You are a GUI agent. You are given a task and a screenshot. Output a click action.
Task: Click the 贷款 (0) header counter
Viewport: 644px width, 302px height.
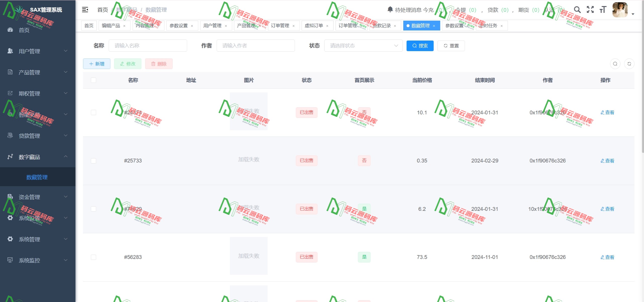(x=498, y=10)
